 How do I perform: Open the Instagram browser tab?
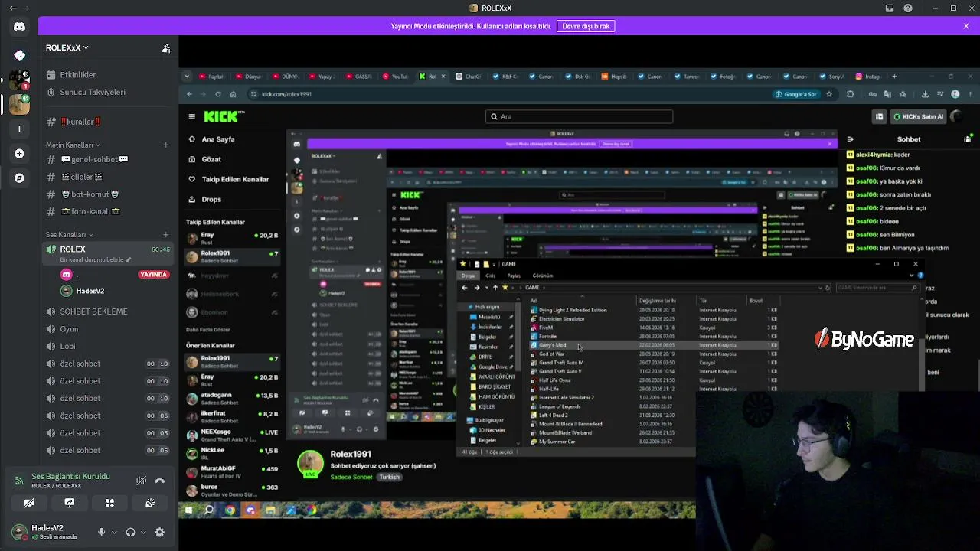coord(868,77)
